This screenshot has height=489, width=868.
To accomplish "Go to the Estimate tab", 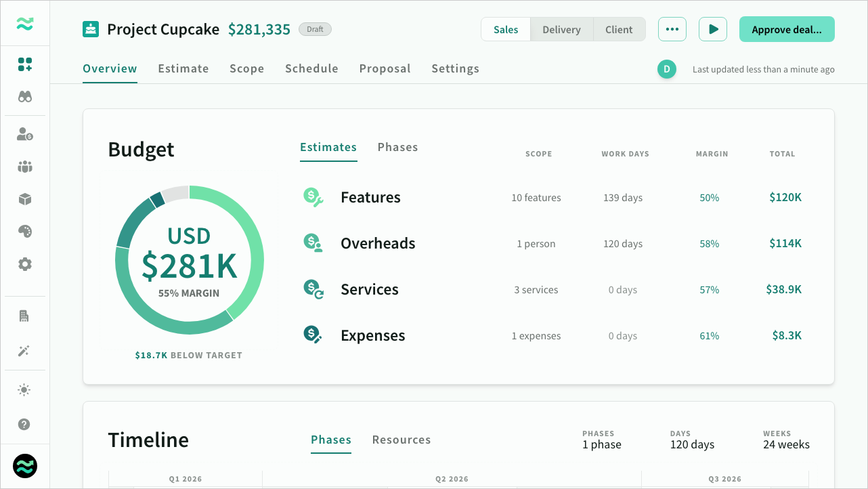I will pyautogui.click(x=183, y=68).
